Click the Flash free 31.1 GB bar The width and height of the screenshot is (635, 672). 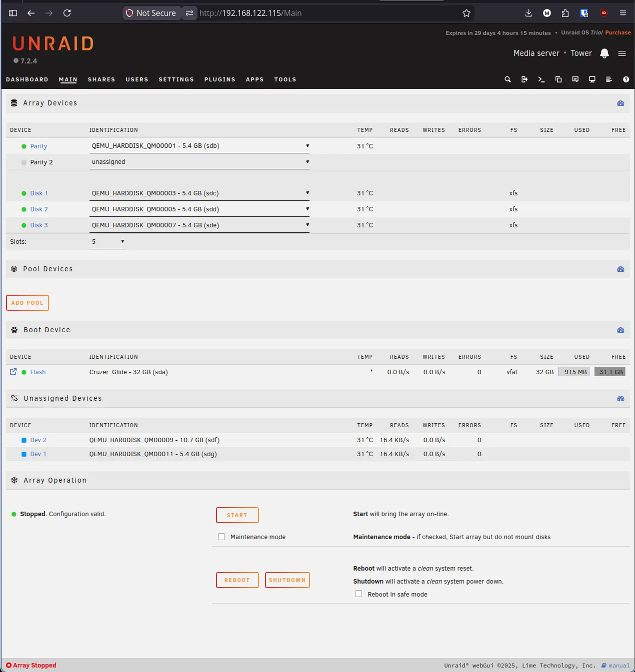(610, 372)
